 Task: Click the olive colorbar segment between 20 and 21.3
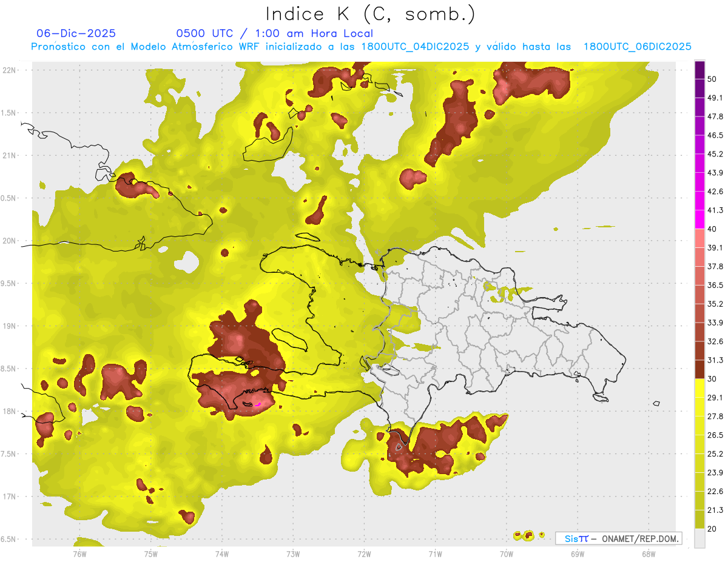click(x=699, y=519)
